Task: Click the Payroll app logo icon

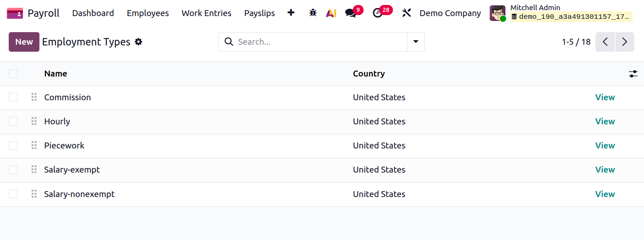Action: (15, 13)
